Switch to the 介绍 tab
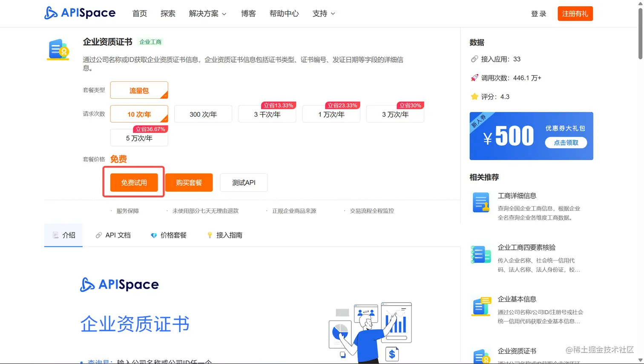The height and width of the screenshot is (364, 644). (x=63, y=235)
